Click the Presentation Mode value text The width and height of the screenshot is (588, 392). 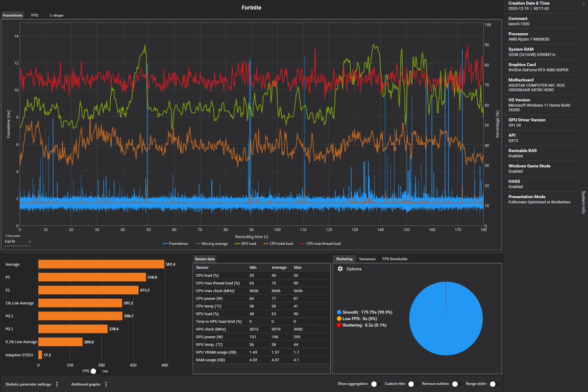(539, 202)
